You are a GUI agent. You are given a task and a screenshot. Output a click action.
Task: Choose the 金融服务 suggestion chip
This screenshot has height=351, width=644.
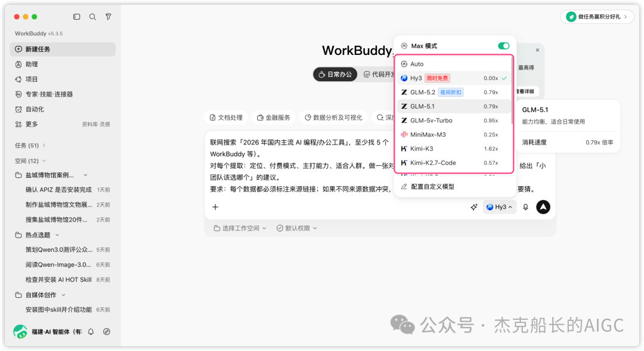pos(274,118)
